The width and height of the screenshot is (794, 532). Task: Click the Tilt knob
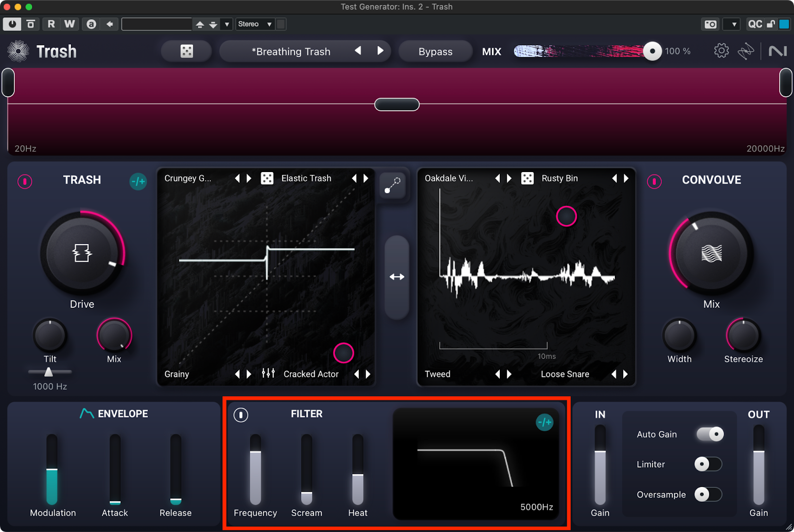coord(50,335)
